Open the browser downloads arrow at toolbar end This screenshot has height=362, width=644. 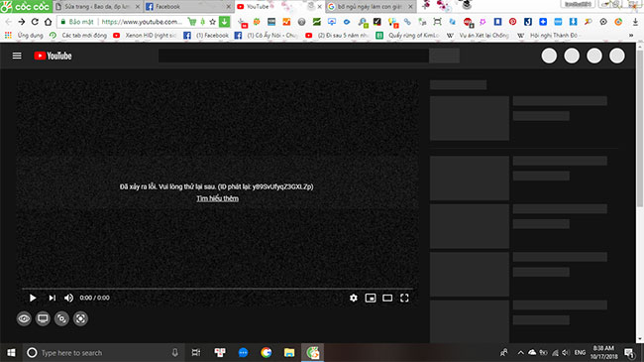tap(635, 22)
